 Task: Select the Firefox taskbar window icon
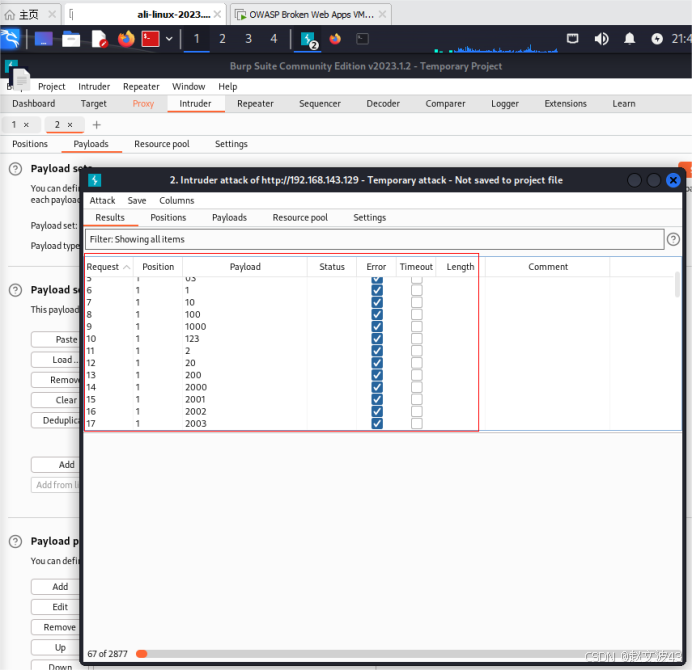pyautogui.click(x=335, y=39)
